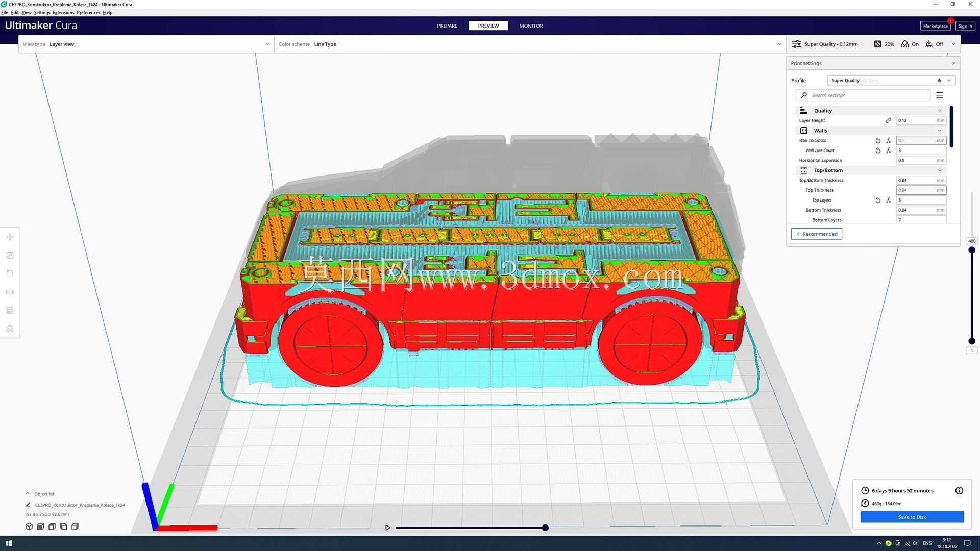Click the lower layer slider handle

coord(972,341)
